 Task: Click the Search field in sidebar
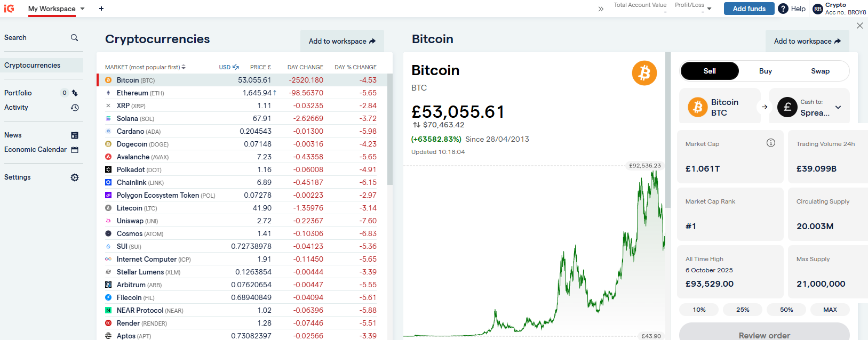[42, 37]
